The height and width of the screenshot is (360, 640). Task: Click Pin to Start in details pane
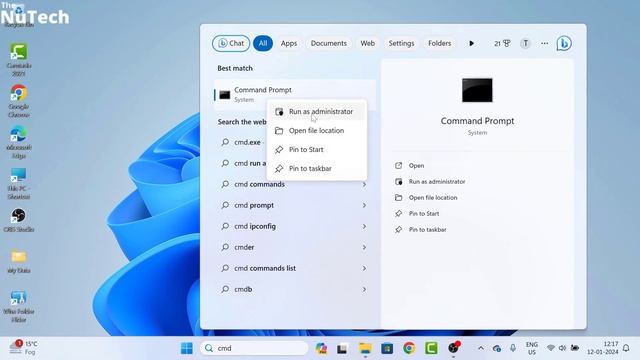click(x=417, y=213)
